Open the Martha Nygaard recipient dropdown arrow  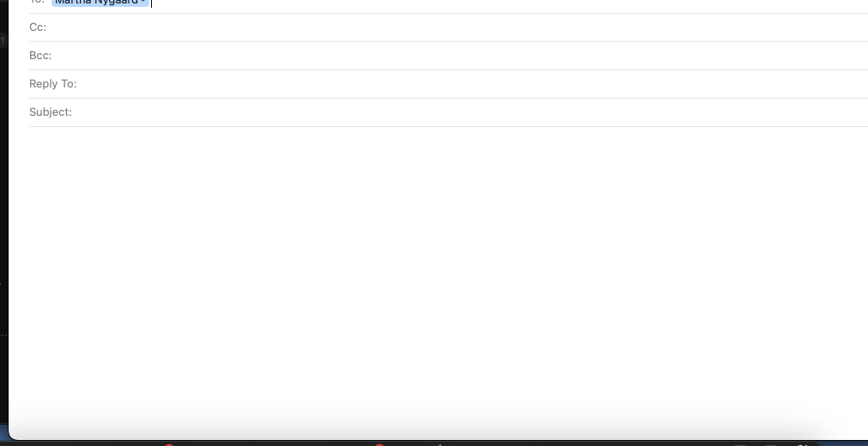coord(143,2)
